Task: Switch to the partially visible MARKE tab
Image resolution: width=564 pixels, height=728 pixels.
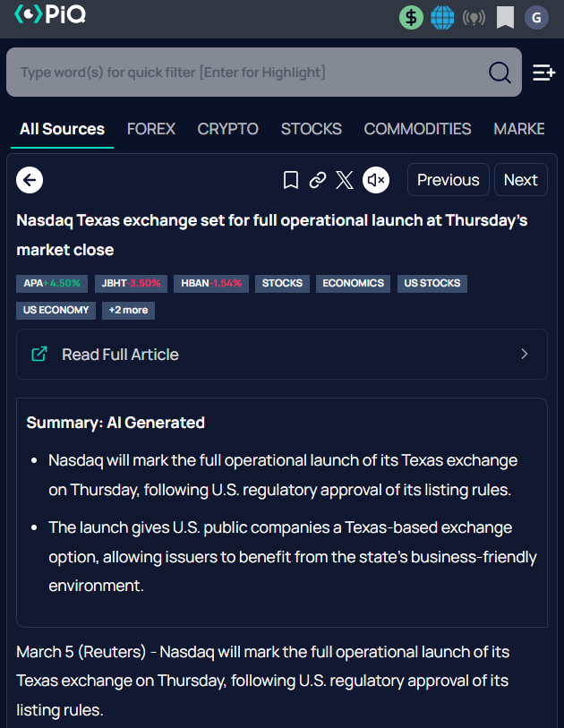Action: (x=519, y=129)
